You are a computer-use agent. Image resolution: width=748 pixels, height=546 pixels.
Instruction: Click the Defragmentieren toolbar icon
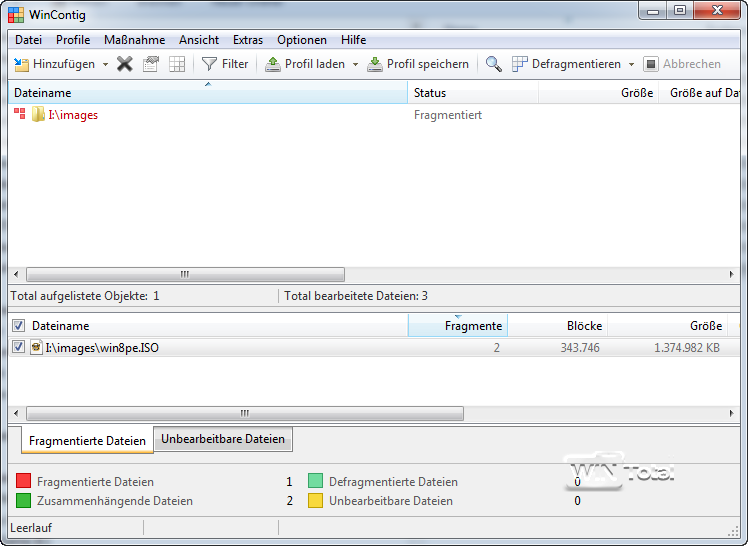(x=520, y=64)
